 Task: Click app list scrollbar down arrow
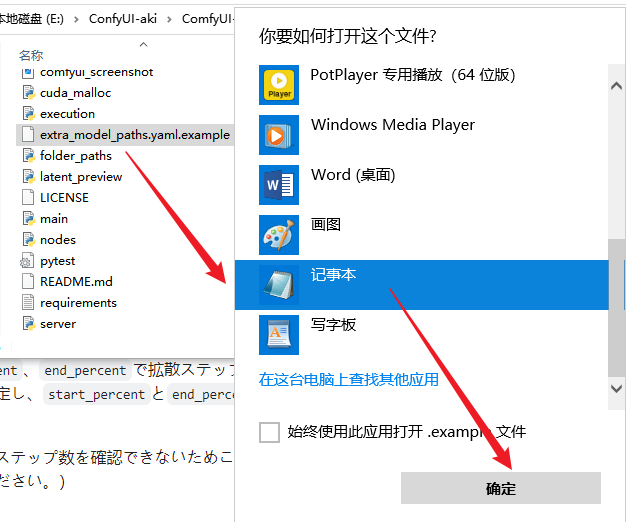click(x=616, y=388)
